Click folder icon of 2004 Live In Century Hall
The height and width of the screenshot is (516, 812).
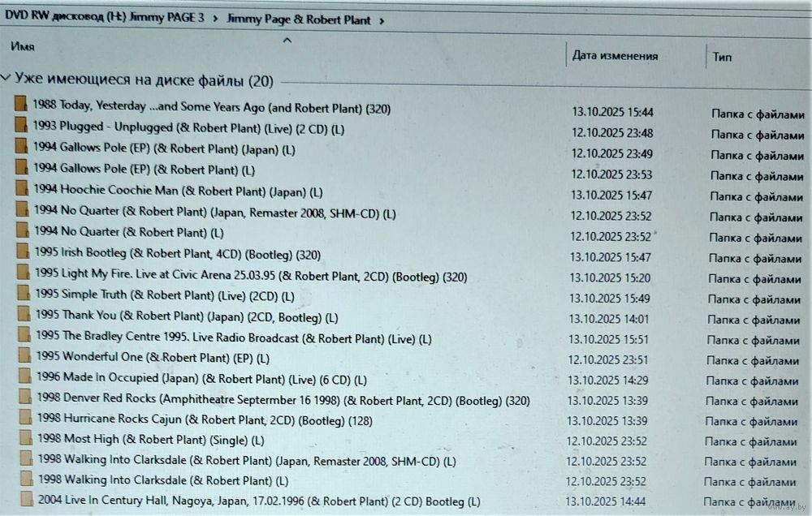(x=27, y=499)
